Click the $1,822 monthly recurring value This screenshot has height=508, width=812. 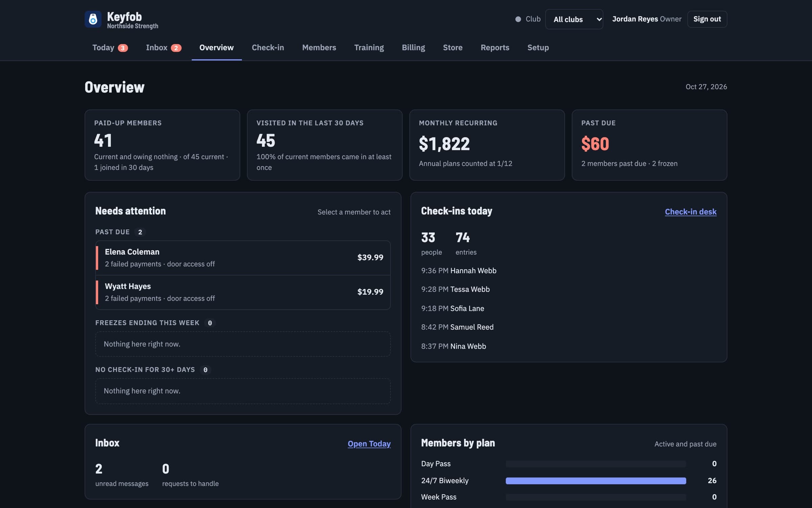444,144
